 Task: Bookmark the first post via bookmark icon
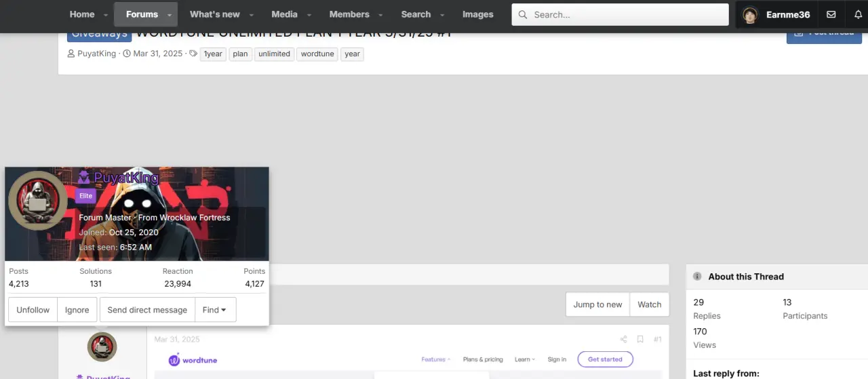pyautogui.click(x=640, y=339)
